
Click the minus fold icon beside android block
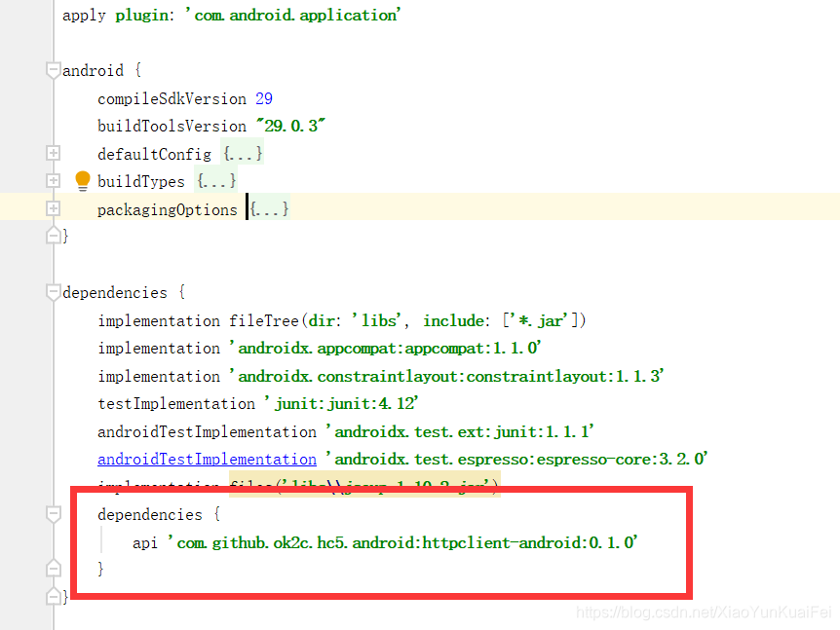pyautogui.click(x=53, y=69)
